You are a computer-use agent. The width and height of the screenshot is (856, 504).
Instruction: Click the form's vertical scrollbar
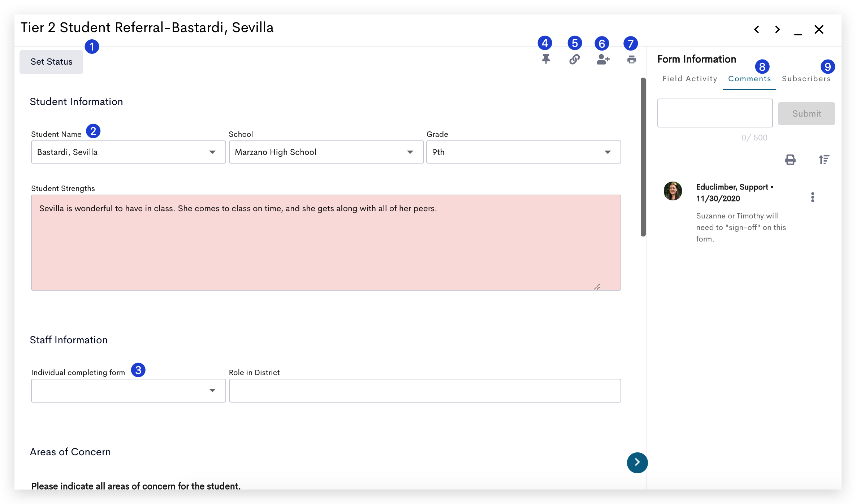643,157
